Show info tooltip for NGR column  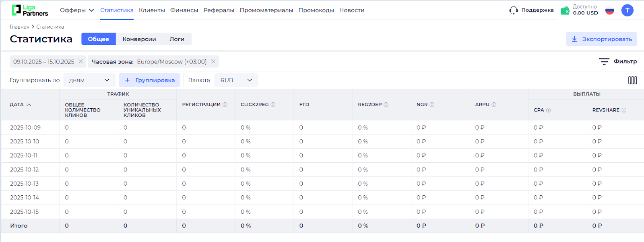(x=432, y=105)
